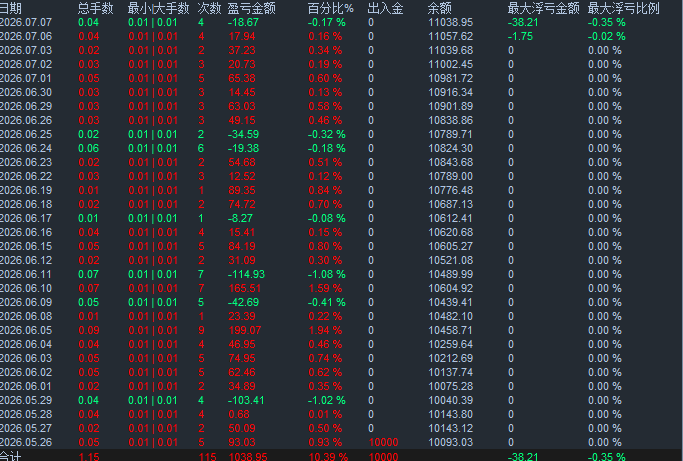Click total trade count 115
The image size is (683, 461).
click(x=207, y=456)
